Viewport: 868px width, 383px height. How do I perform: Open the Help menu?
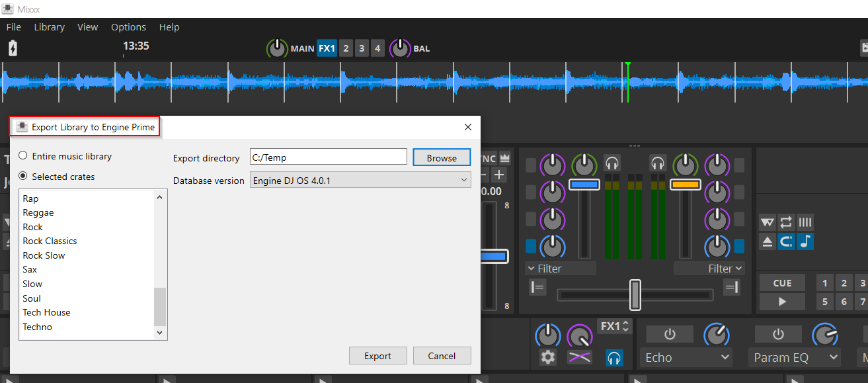[x=169, y=27]
